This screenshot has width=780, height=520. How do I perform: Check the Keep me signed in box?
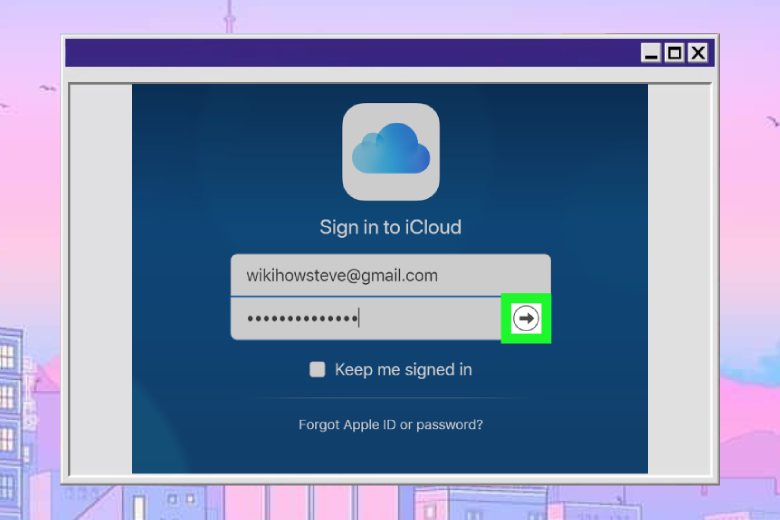tap(317, 370)
